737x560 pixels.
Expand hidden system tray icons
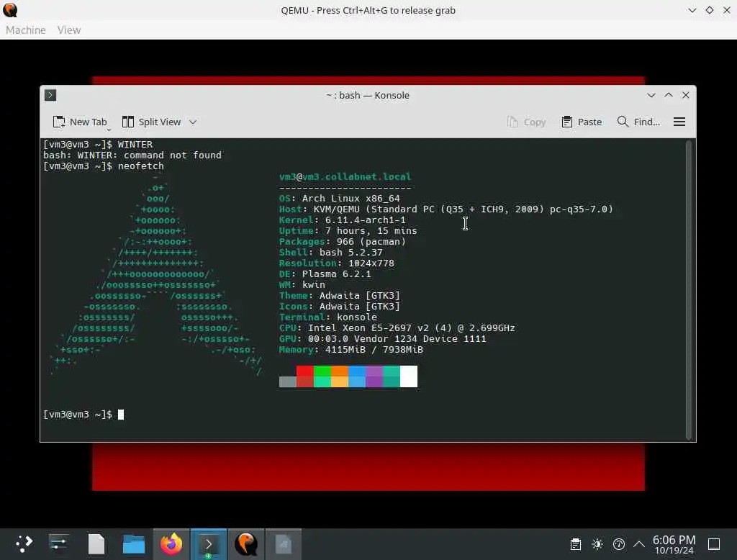click(x=639, y=544)
